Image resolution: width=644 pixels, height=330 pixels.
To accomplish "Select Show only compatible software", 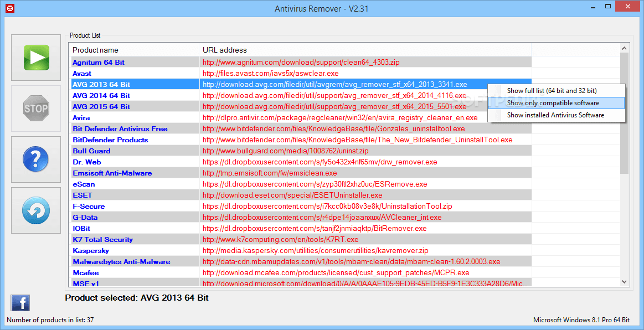I will 553,103.
